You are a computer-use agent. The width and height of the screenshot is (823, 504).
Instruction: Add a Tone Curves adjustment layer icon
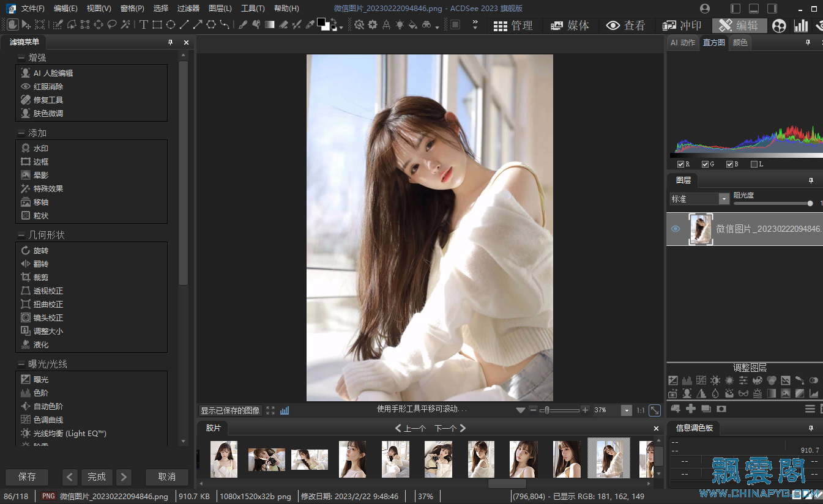pos(701,380)
